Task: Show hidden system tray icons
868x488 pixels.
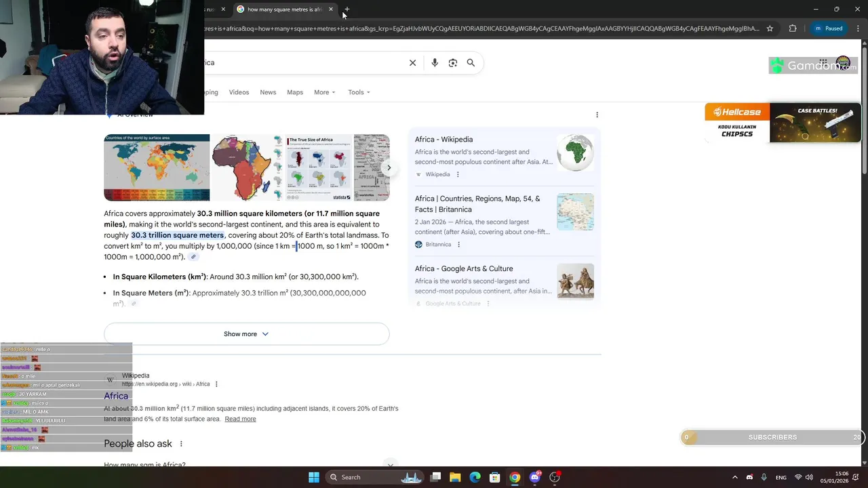Action: [734, 477]
